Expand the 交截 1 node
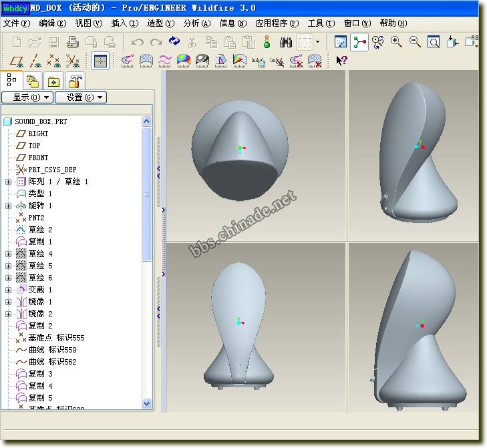Image resolution: width=487 pixels, height=448 pixels. pyautogui.click(x=9, y=290)
